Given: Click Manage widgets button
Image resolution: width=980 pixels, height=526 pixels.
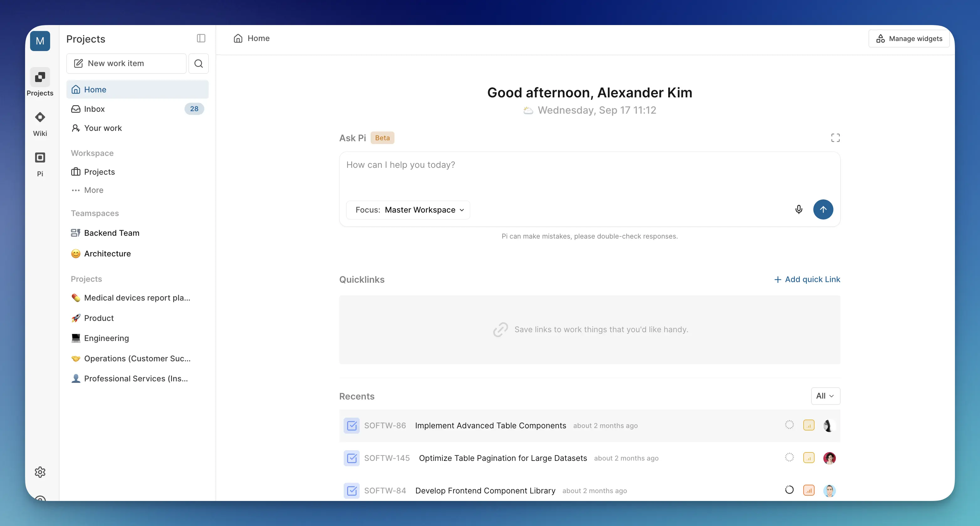Looking at the screenshot, I should [x=909, y=39].
